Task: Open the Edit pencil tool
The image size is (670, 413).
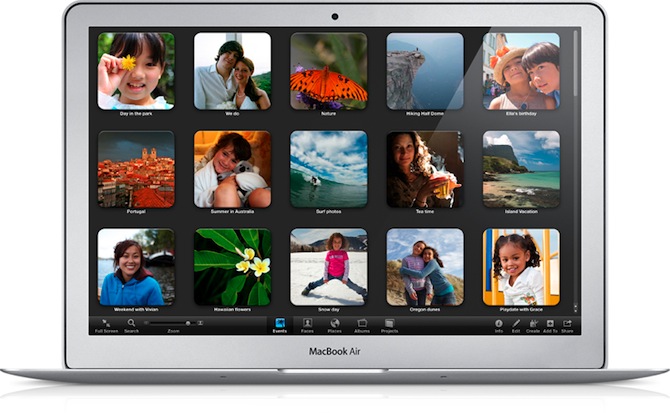Action: click(x=516, y=323)
